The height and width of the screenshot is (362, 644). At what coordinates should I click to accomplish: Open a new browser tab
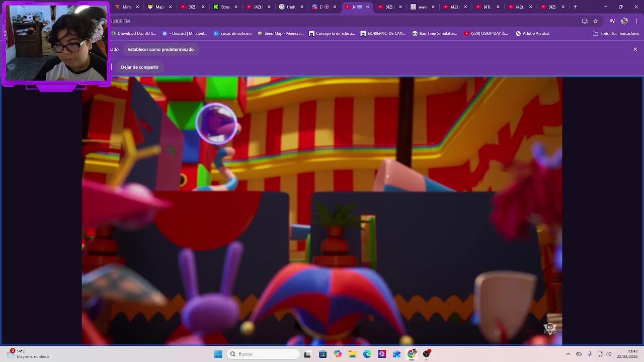point(575,7)
